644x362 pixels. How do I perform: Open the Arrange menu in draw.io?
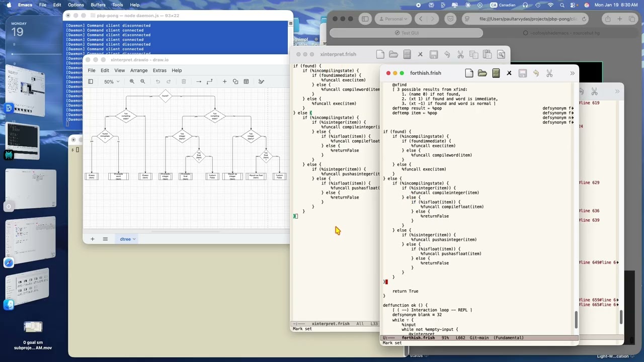pyautogui.click(x=139, y=70)
